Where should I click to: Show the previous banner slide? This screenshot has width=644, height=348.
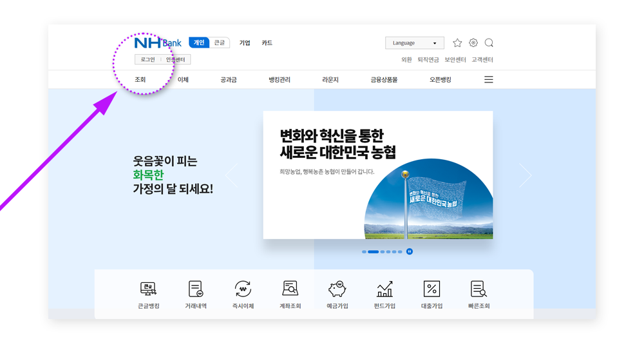232,175
